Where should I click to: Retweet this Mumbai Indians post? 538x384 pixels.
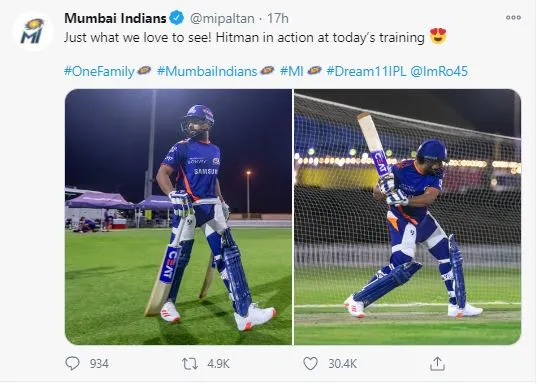(190, 364)
